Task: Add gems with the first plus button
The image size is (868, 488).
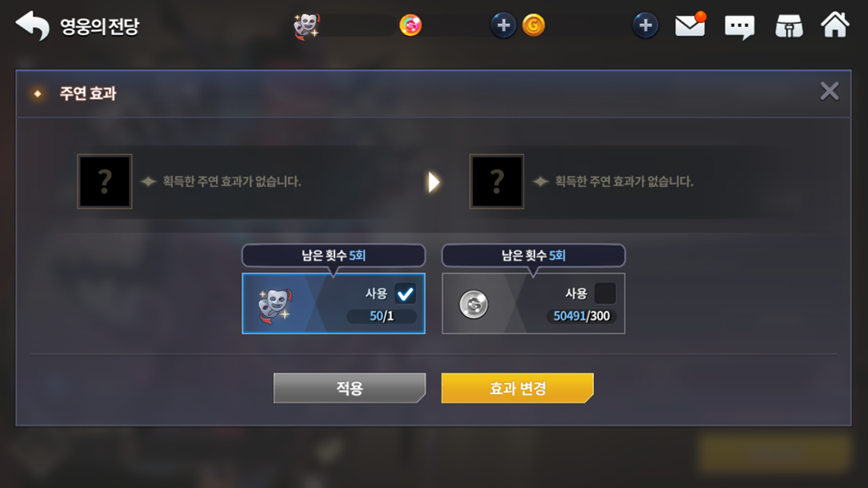Action: 503,25
